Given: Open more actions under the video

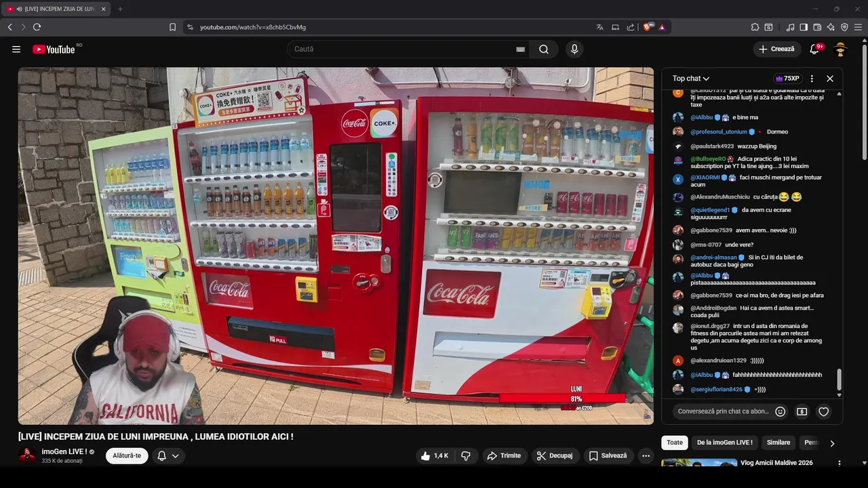Looking at the screenshot, I should [646, 456].
